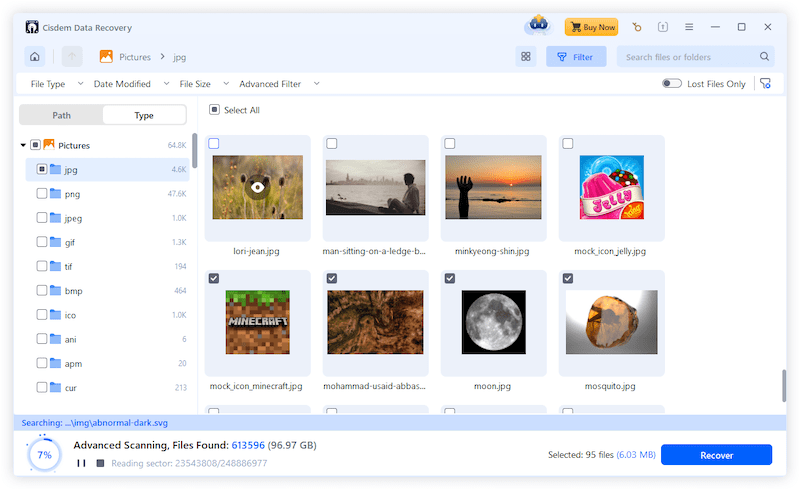Open the hamburger menu
The image size is (800, 490).
coord(689,27)
